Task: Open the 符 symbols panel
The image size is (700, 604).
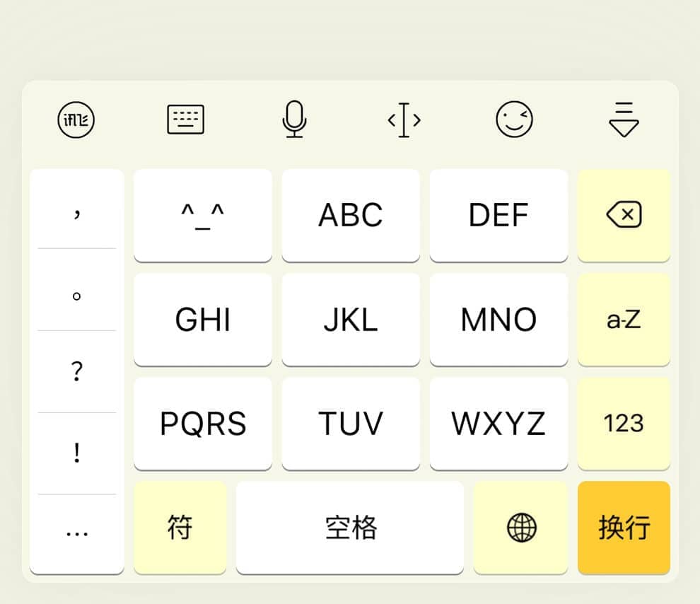Action: [180, 528]
